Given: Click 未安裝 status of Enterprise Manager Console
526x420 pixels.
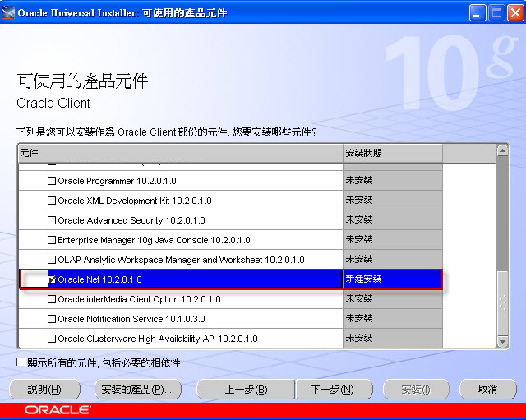Looking at the screenshot, I should tap(393, 240).
